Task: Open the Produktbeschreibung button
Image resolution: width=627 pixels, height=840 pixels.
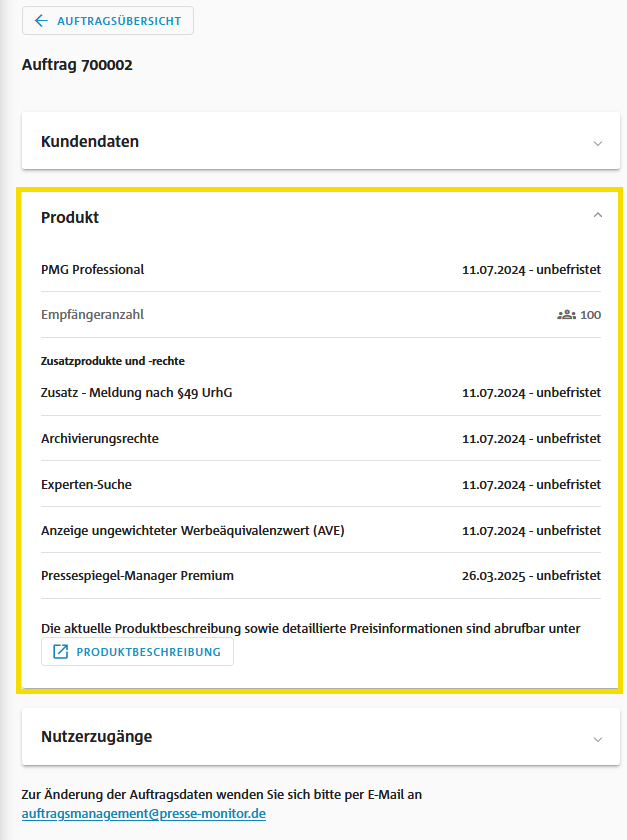Action: pyautogui.click(x=137, y=652)
